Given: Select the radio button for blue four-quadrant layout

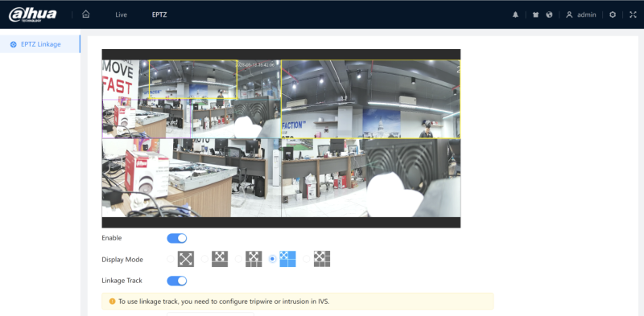Looking at the screenshot, I should pyautogui.click(x=272, y=259).
